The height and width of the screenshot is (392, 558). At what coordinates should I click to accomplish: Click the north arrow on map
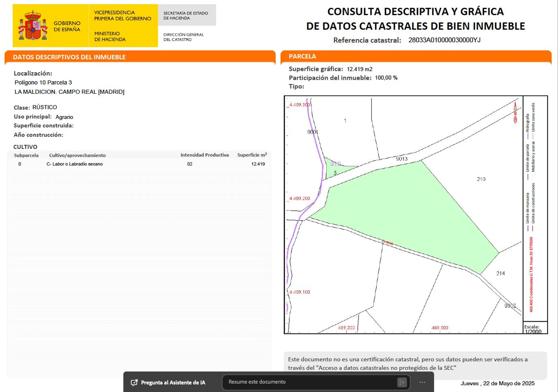pos(515,112)
